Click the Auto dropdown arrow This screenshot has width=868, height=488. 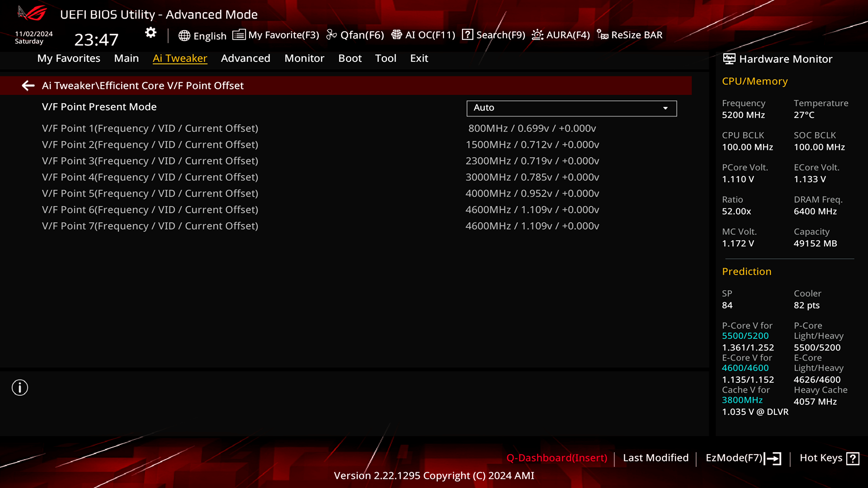[x=665, y=108]
